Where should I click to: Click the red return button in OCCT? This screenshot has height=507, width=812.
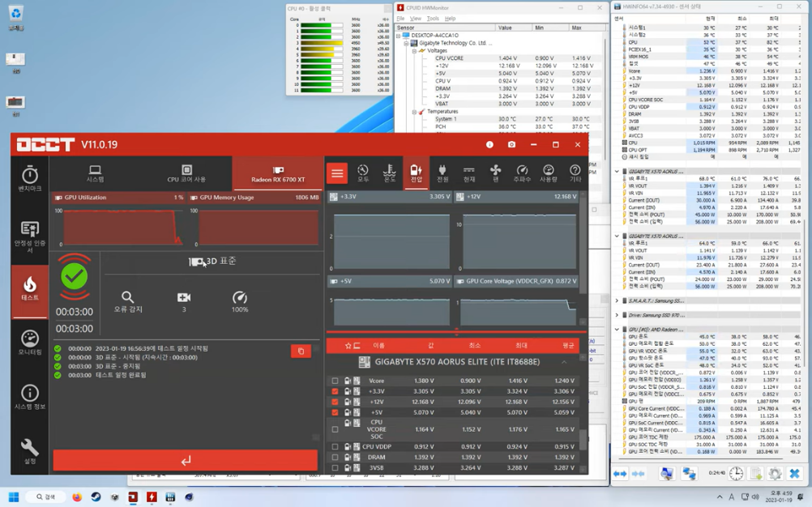186,460
